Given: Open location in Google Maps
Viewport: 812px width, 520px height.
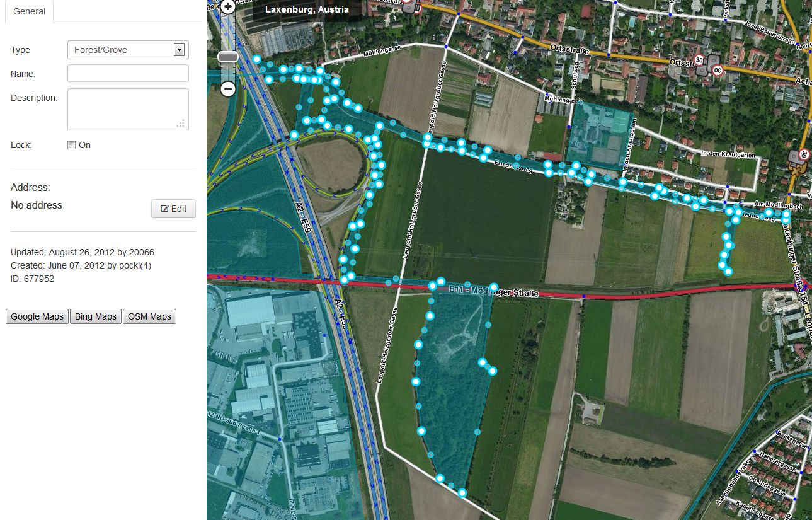Looking at the screenshot, I should [37, 316].
